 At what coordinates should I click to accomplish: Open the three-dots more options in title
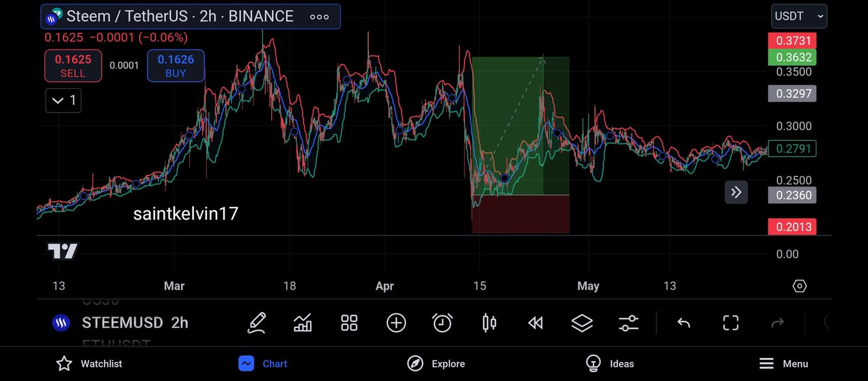319,17
